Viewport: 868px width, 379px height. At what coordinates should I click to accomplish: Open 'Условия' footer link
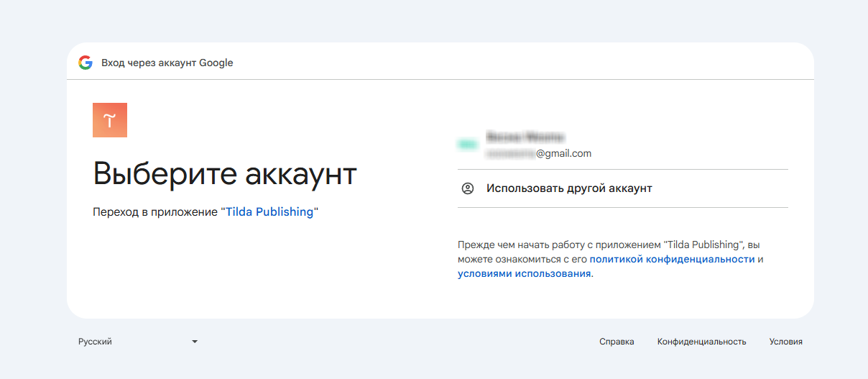(x=785, y=342)
